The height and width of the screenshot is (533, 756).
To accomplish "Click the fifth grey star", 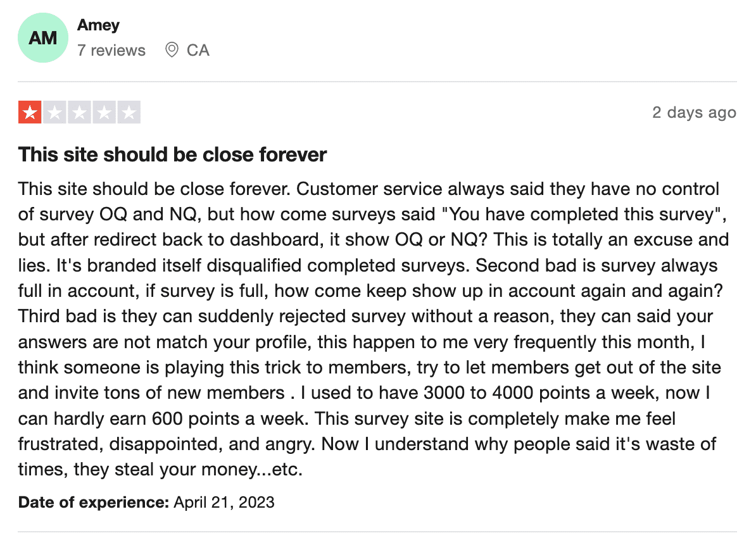I will pos(129,112).
